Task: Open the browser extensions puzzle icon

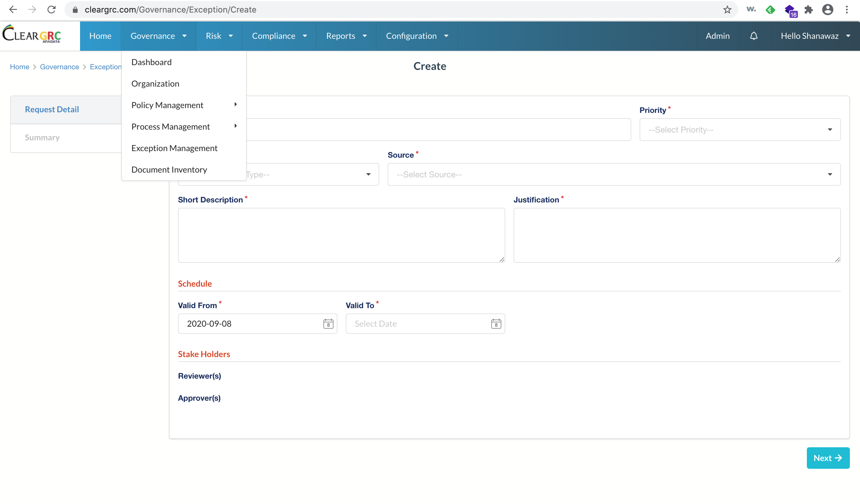Action: pos(809,10)
